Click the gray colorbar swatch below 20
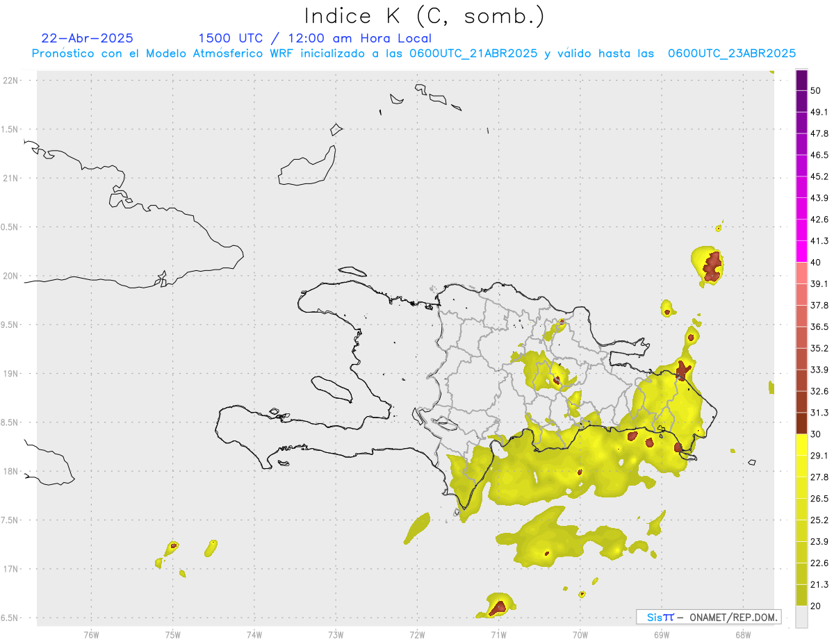Viewport: 834px width, 644px height. click(801, 617)
